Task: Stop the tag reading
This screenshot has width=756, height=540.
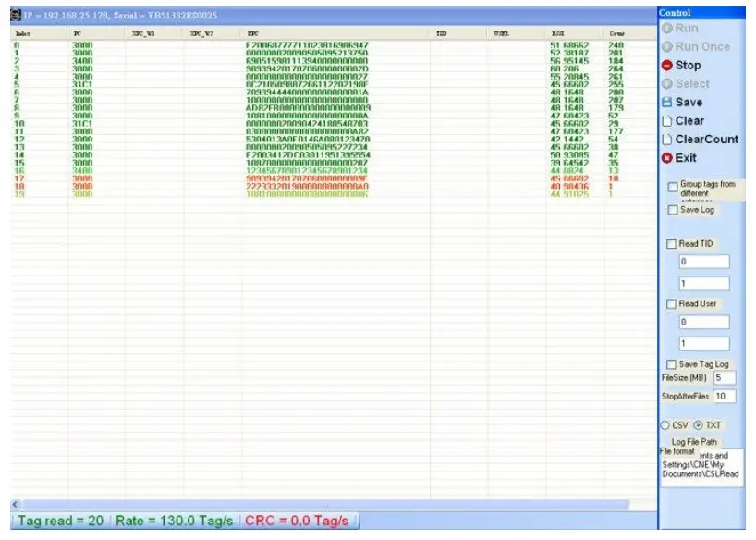Action: (681, 65)
